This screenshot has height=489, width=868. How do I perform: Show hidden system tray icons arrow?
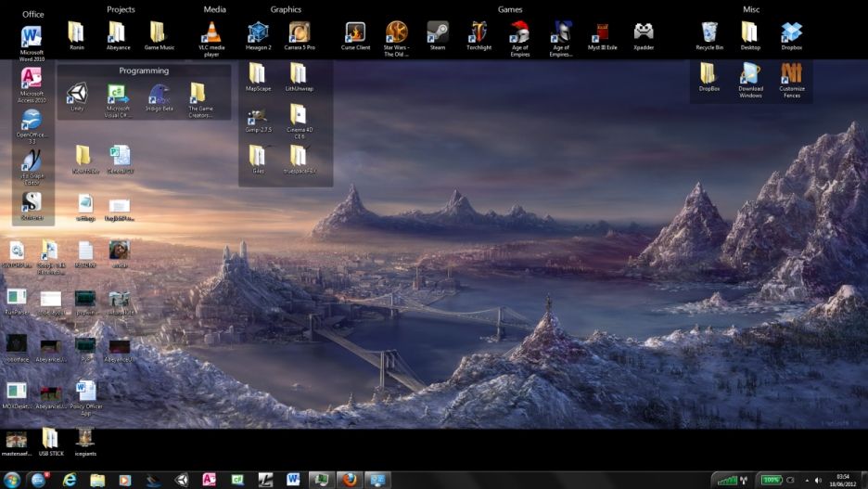pyautogui.click(x=807, y=480)
